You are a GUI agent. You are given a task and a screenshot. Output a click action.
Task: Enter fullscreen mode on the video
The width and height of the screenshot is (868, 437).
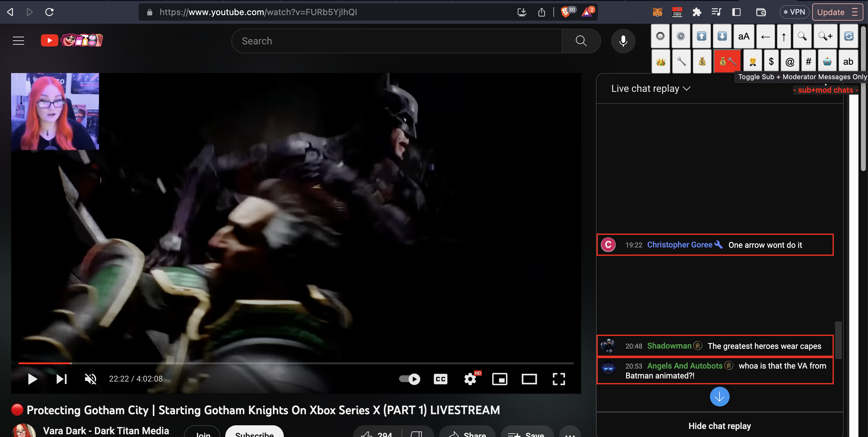coord(559,379)
